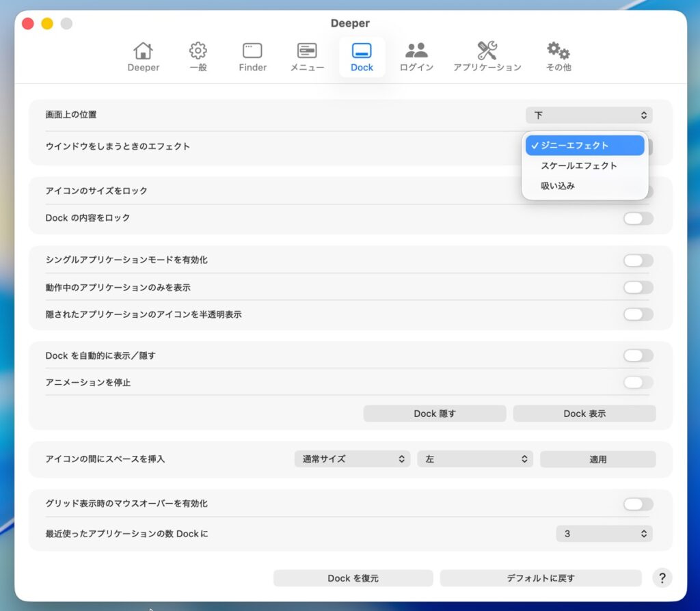This screenshot has width=700, height=611.
Task: Open the recent applications count dropdown
Action: point(604,533)
